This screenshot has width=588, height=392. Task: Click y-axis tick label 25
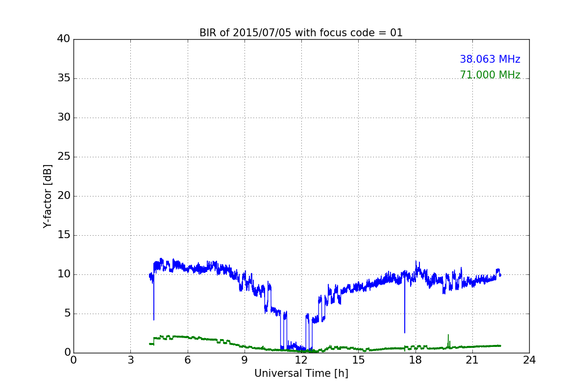(64, 157)
